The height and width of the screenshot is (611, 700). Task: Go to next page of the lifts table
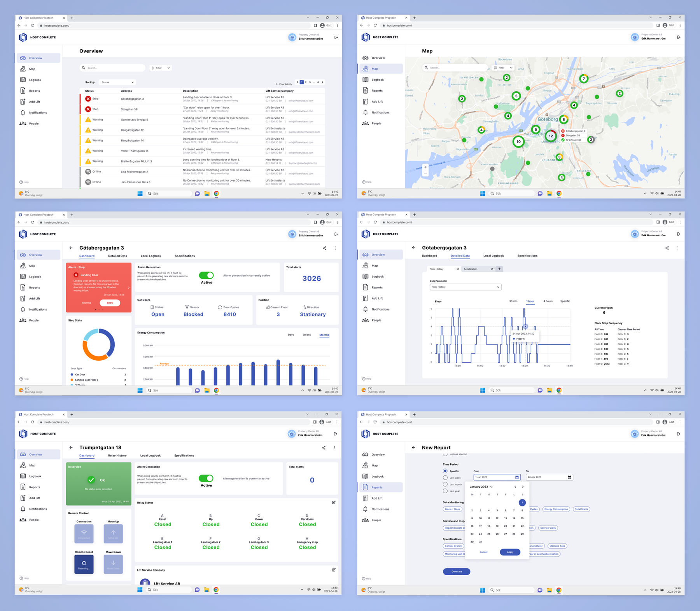(x=322, y=82)
